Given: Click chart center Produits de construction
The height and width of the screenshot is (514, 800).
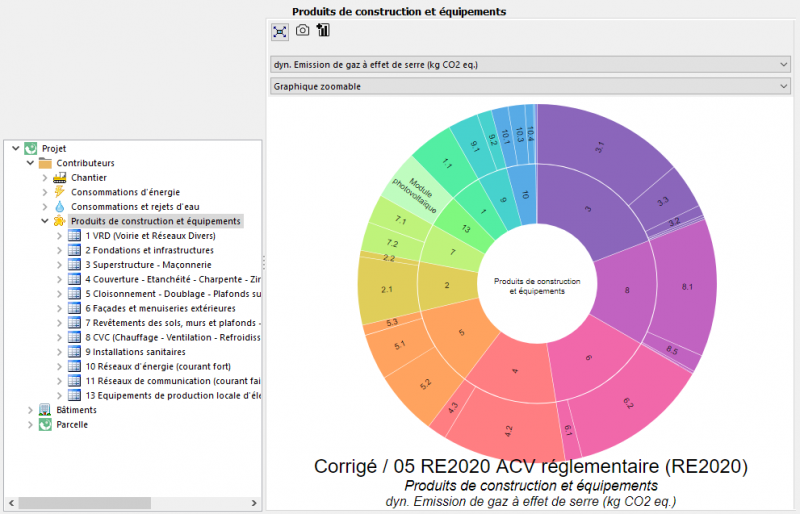Looking at the screenshot, I should [x=537, y=286].
